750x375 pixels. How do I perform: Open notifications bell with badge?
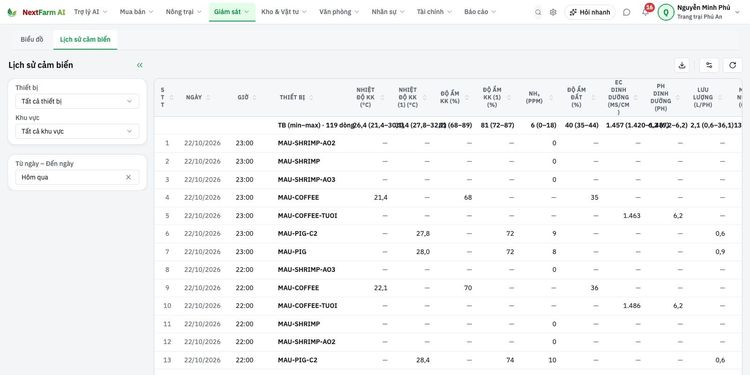[x=646, y=11]
